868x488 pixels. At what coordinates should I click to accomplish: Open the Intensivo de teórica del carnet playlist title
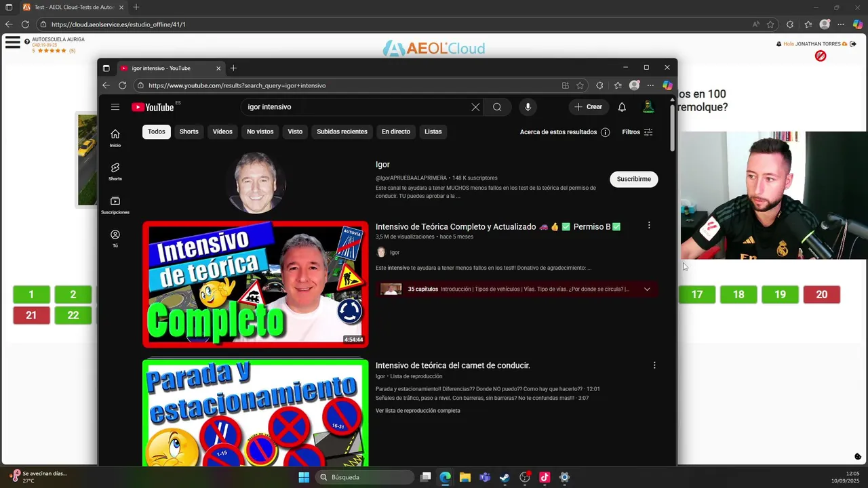click(453, 365)
